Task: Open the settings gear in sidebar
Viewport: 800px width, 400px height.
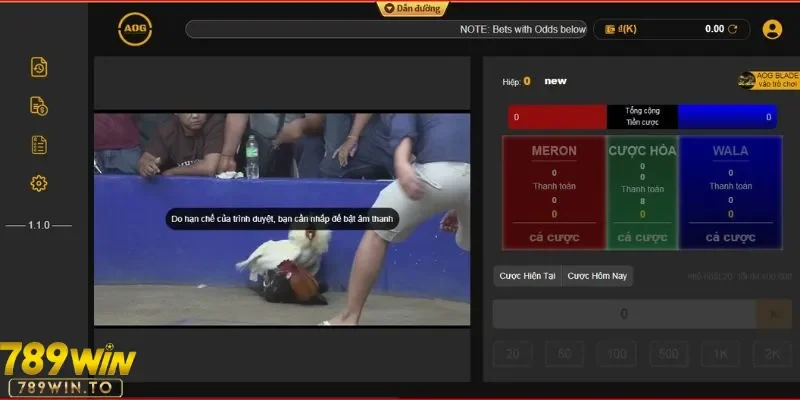Action: [x=39, y=183]
